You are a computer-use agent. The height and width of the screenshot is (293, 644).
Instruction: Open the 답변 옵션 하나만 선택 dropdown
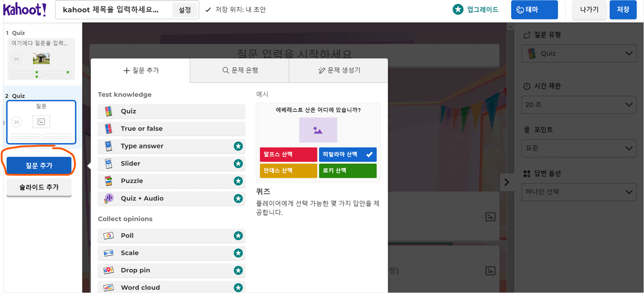pyautogui.click(x=579, y=192)
